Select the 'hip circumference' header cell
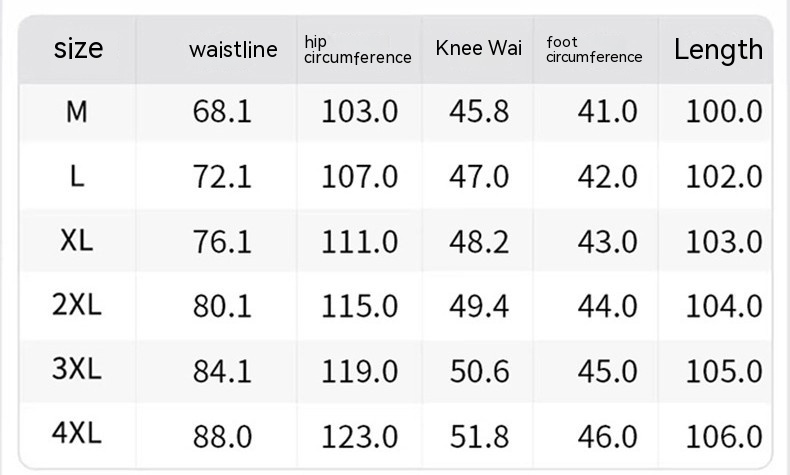This screenshot has height=475, width=790. [357, 49]
